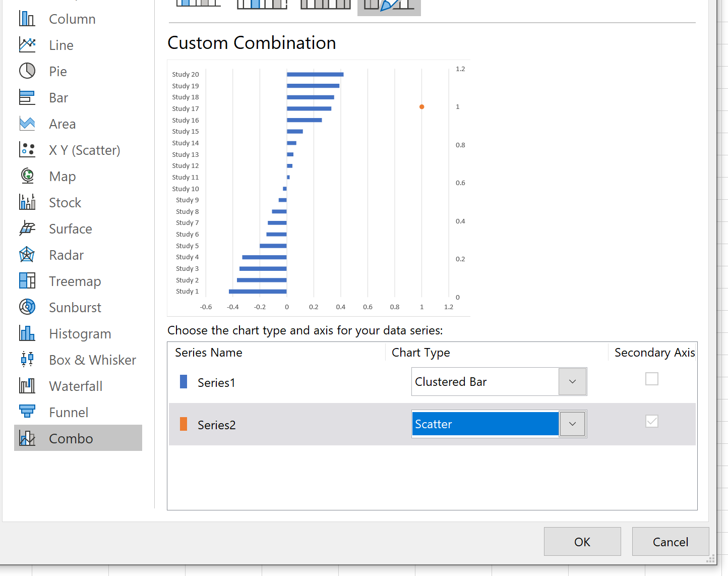
Task: Enable secondary axis for Series1
Action: 652,379
